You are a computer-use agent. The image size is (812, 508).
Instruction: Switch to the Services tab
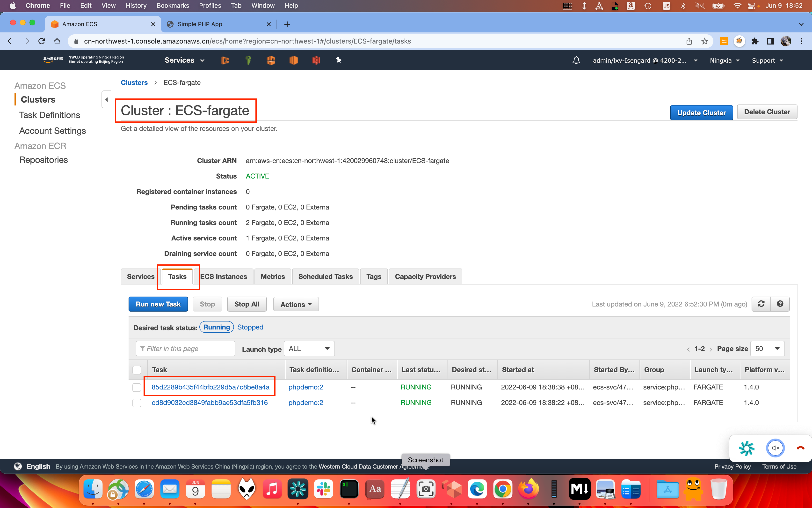click(x=141, y=276)
